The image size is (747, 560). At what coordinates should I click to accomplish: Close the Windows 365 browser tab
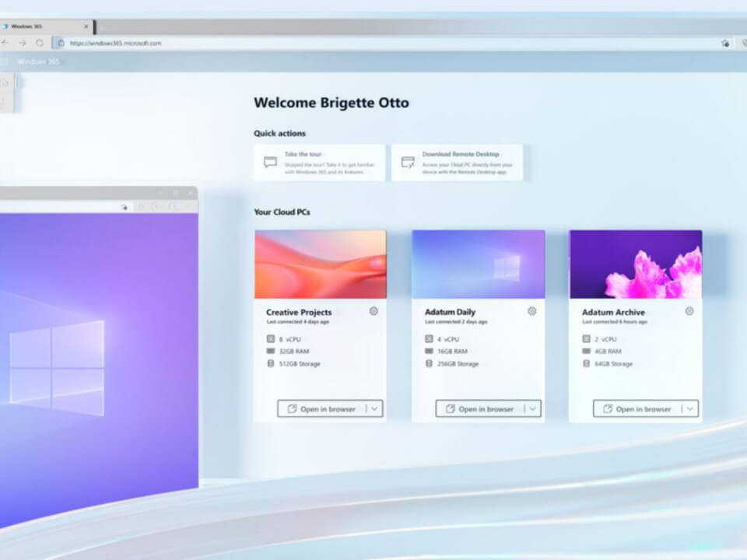86,26
